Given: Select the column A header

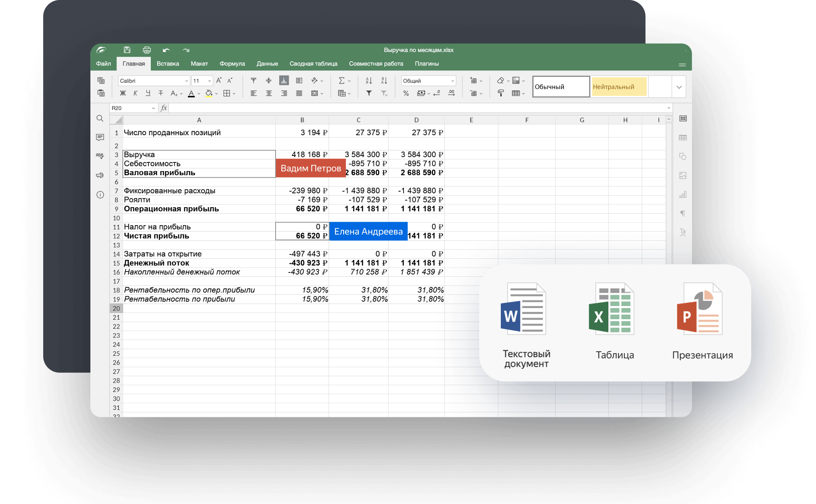Looking at the screenshot, I should [199, 120].
